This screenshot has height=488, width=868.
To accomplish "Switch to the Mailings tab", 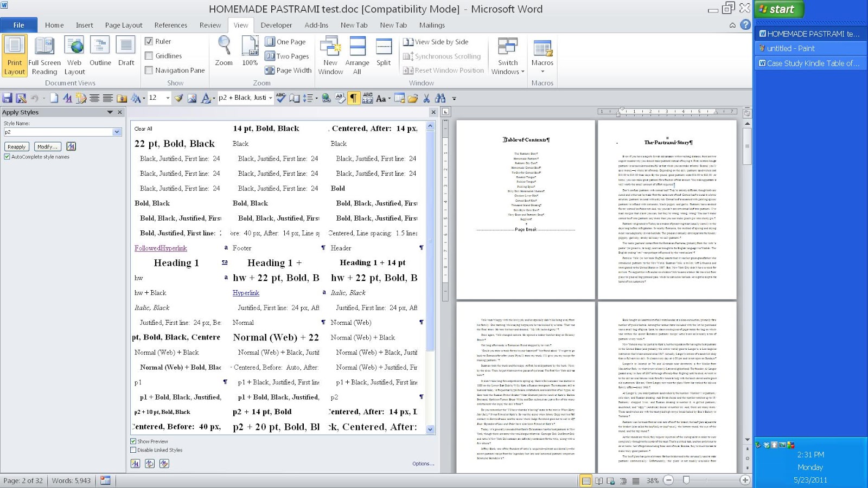I will [432, 25].
